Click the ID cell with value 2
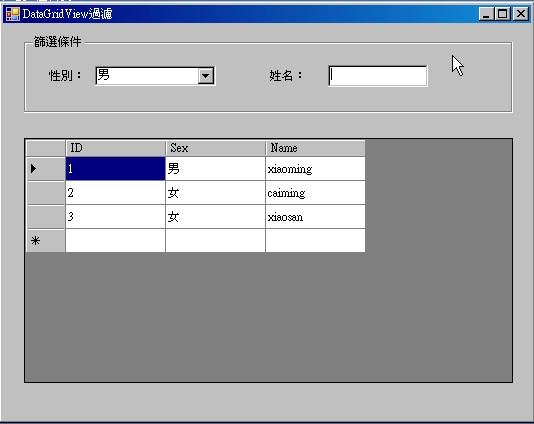The width and height of the screenshot is (534, 424). coord(115,193)
